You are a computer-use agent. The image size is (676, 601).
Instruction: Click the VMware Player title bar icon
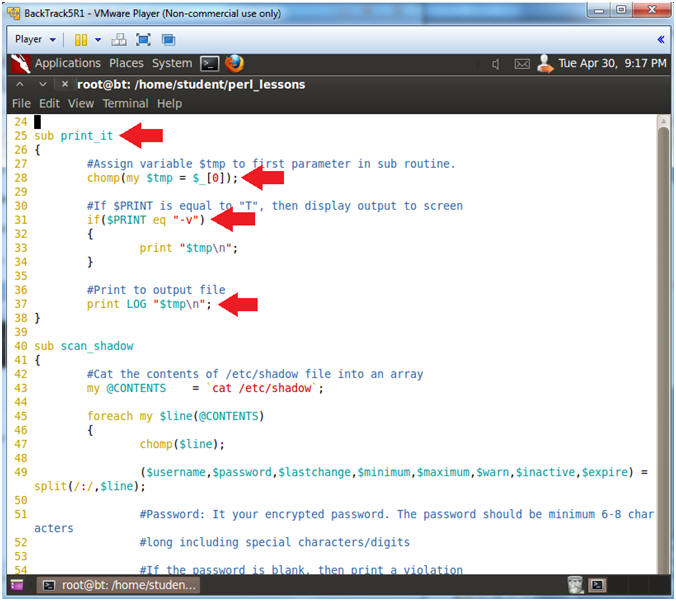[x=14, y=13]
